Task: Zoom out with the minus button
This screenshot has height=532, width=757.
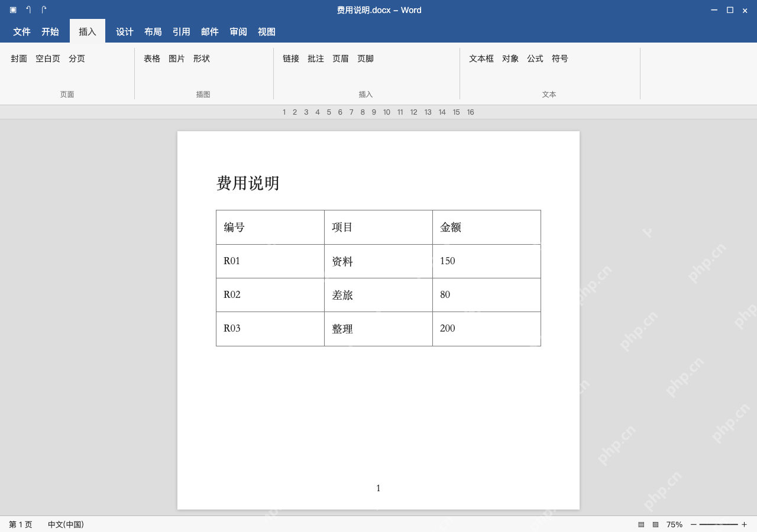Action: pyautogui.click(x=694, y=524)
